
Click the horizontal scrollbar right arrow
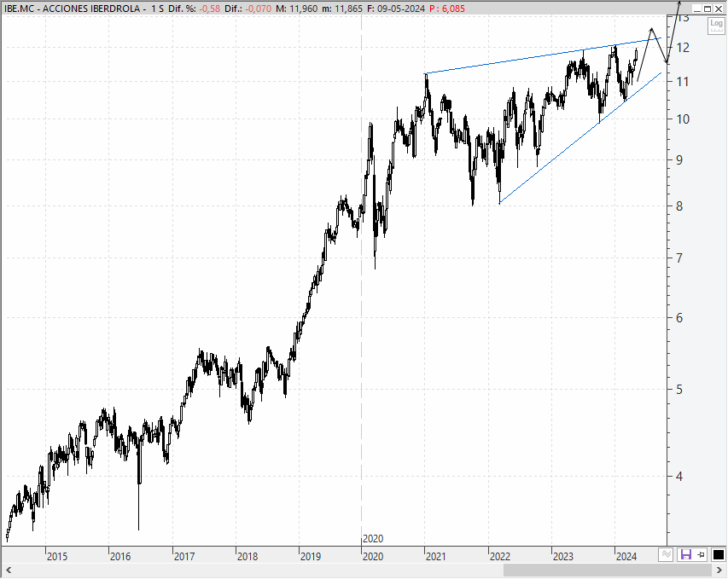[x=719, y=570]
